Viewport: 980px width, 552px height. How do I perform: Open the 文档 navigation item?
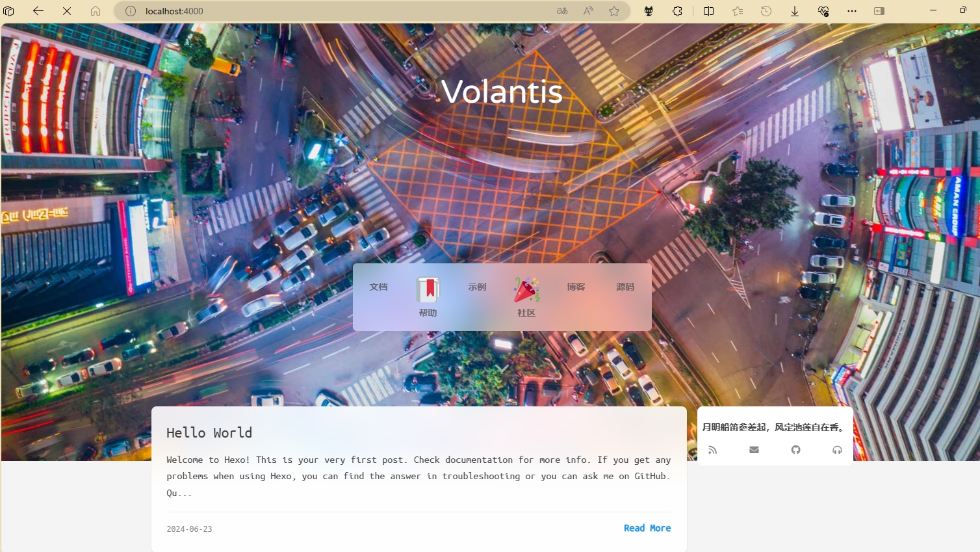click(378, 287)
